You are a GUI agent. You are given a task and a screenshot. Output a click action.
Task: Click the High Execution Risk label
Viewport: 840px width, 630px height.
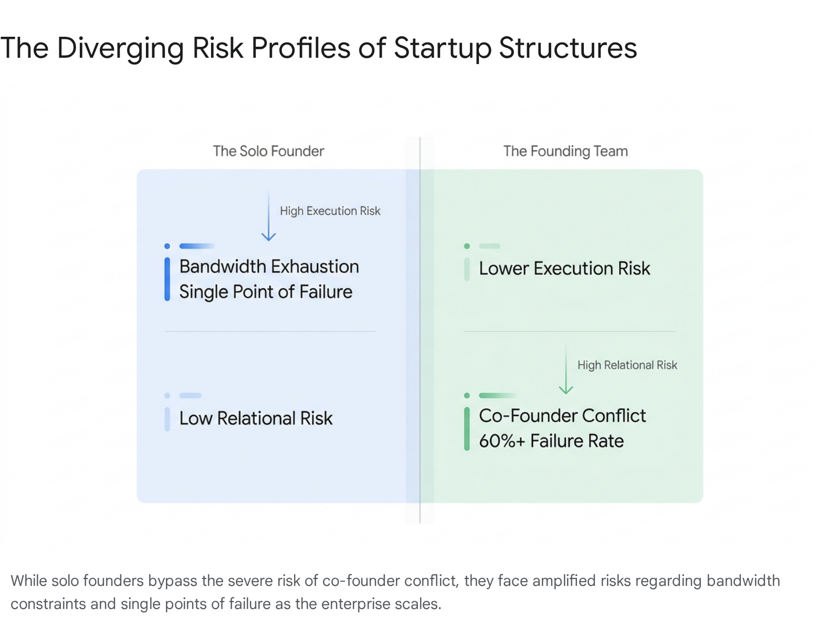click(x=330, y=211)
